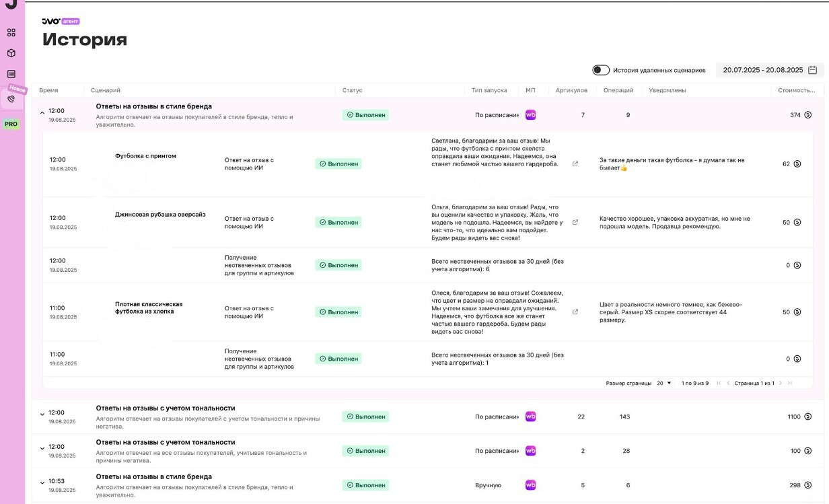This screenshot has width=829, height=504.
Task: Open external link for the Ольга reply
Action: 575,222
